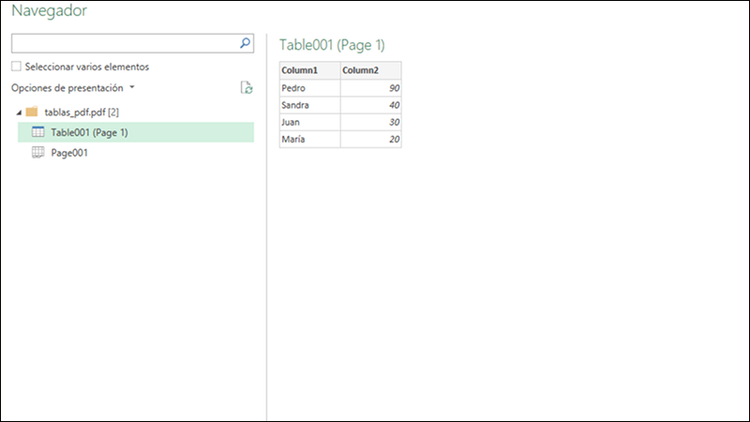Select the Table001 (Page 1) tree item
The width and height of the screenshot is (750, 422).
coord(89,132)
